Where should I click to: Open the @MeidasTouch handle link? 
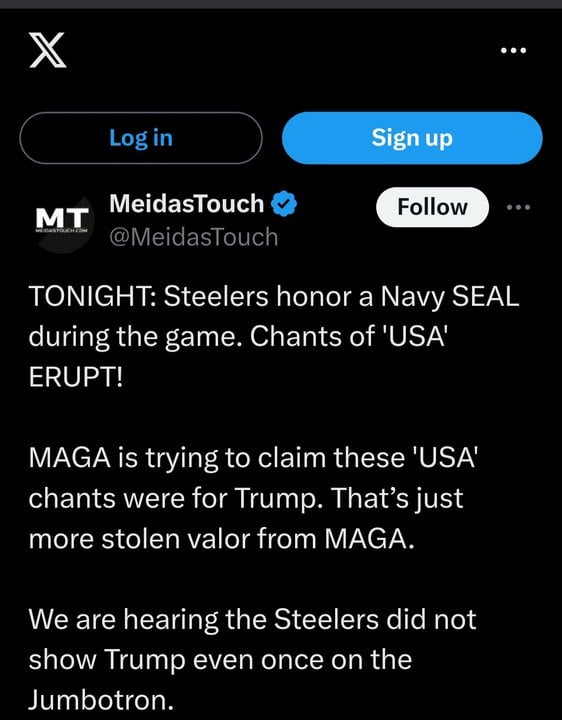(x=194, y=237)
